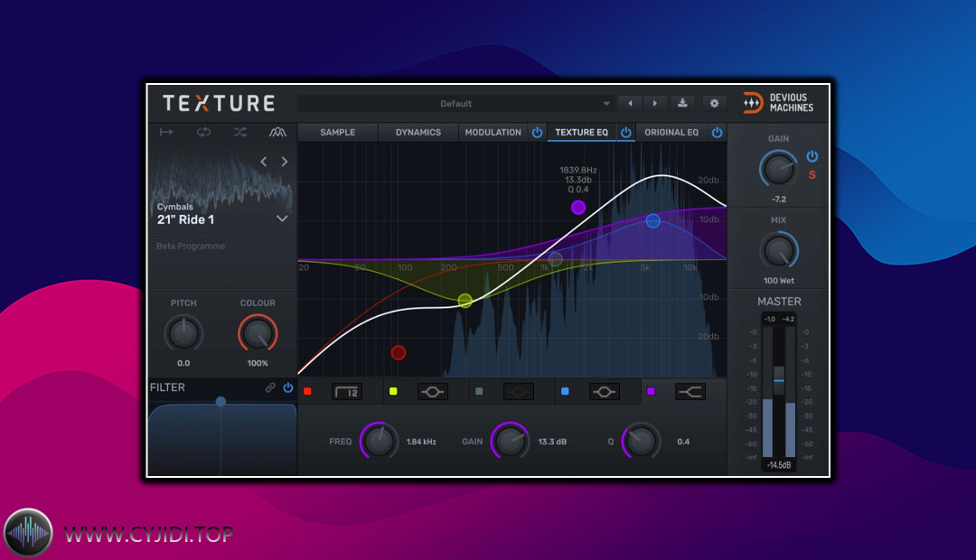The width and height of the screenshot is (976, 560).
Task: Toggle the Filter section power button
Action: click(288, 387)
